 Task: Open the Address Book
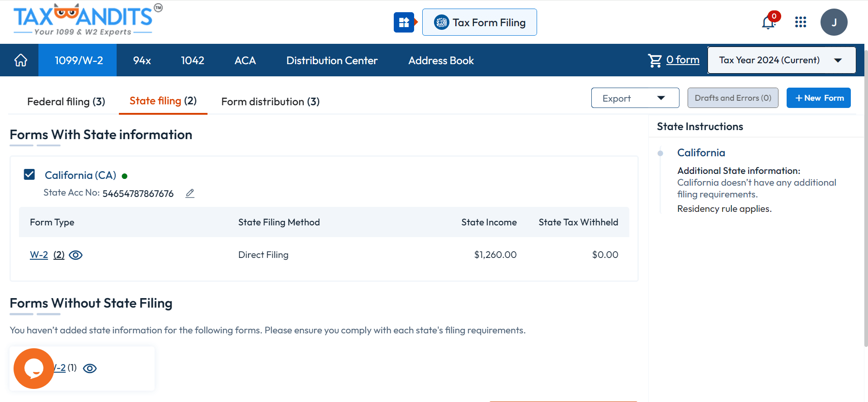441,60
